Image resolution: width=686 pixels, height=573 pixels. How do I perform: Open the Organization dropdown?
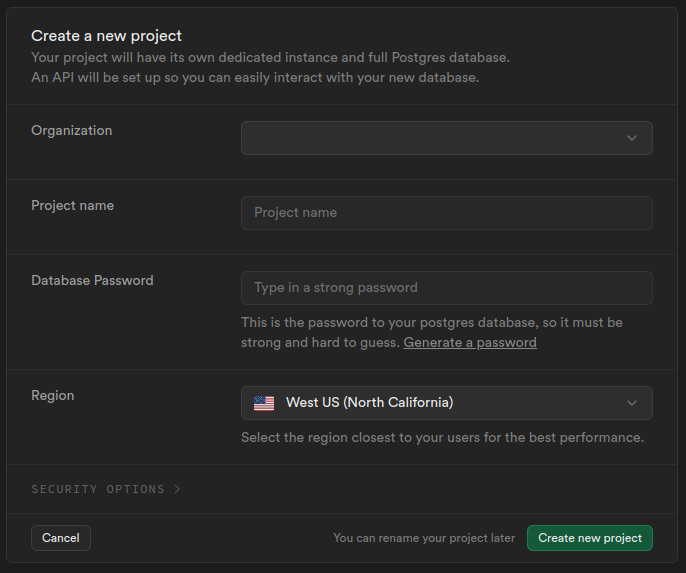pos(447,138)
